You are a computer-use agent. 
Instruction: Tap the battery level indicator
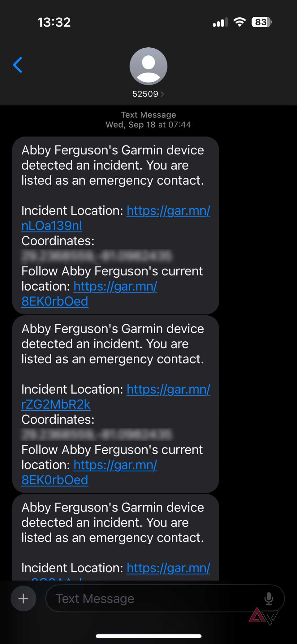(261, 22)
